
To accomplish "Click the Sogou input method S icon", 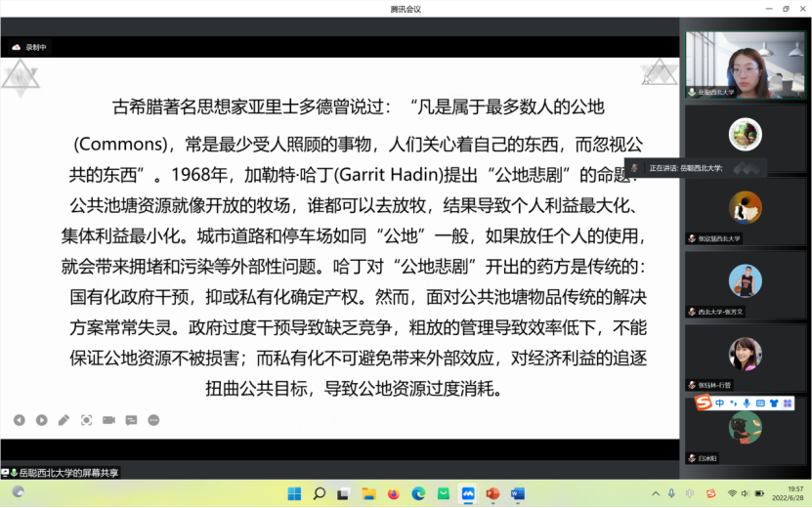I will (x=703, y=402).
